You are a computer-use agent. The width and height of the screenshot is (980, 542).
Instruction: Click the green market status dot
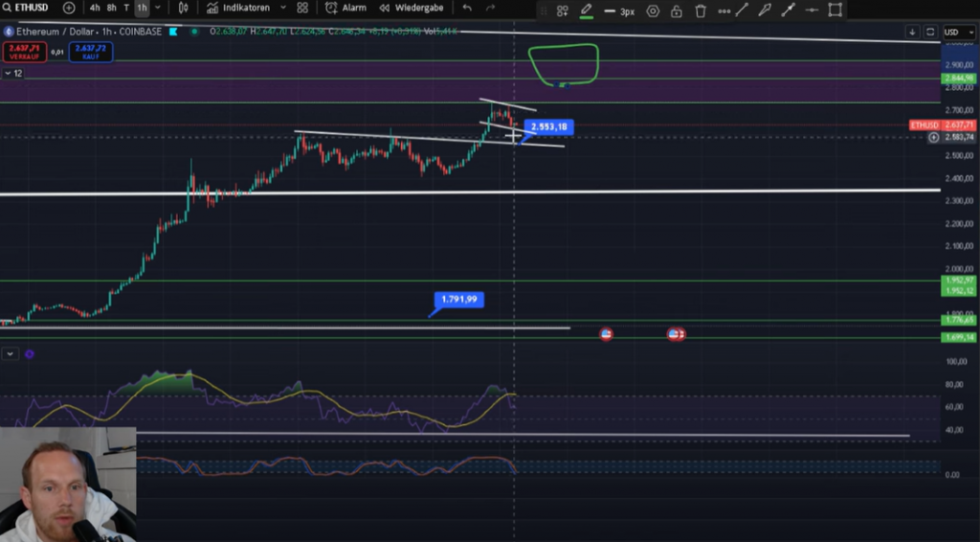pyautogui.click(x=194, y=32)
